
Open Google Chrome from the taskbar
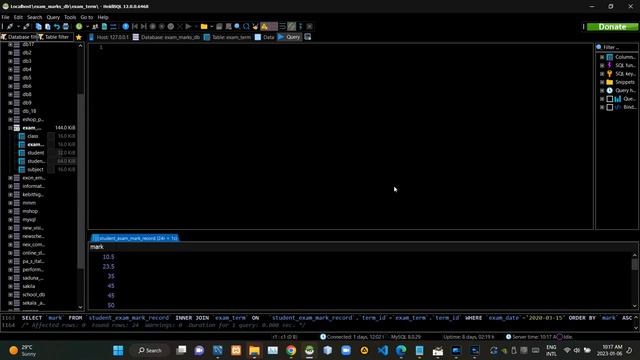click(x=291, y=350)
